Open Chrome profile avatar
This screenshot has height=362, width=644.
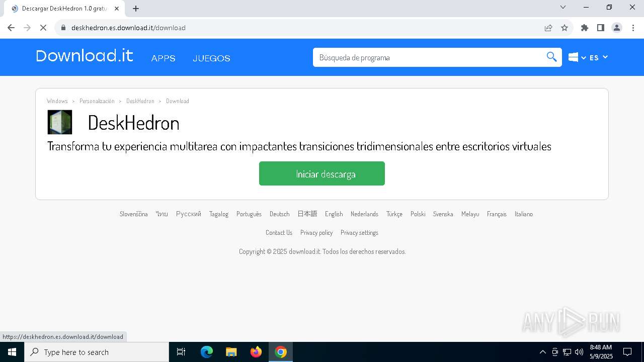click(x=617, y=28)
